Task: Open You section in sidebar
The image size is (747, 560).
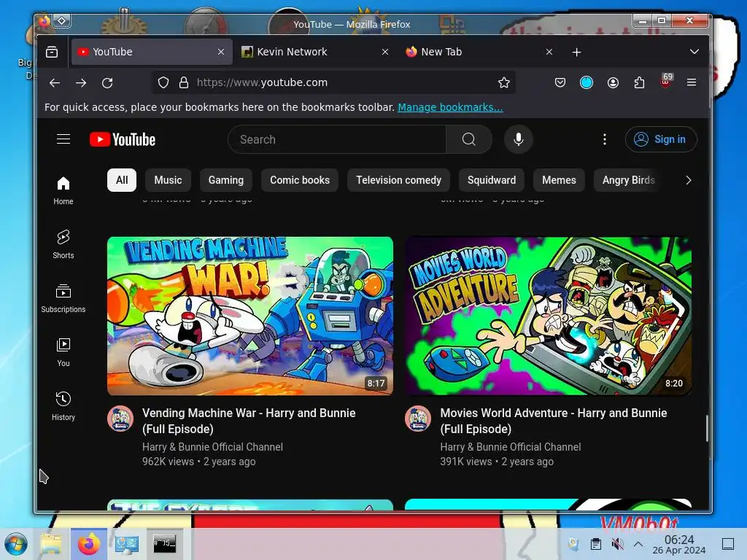Action: [x=63, y=352]
